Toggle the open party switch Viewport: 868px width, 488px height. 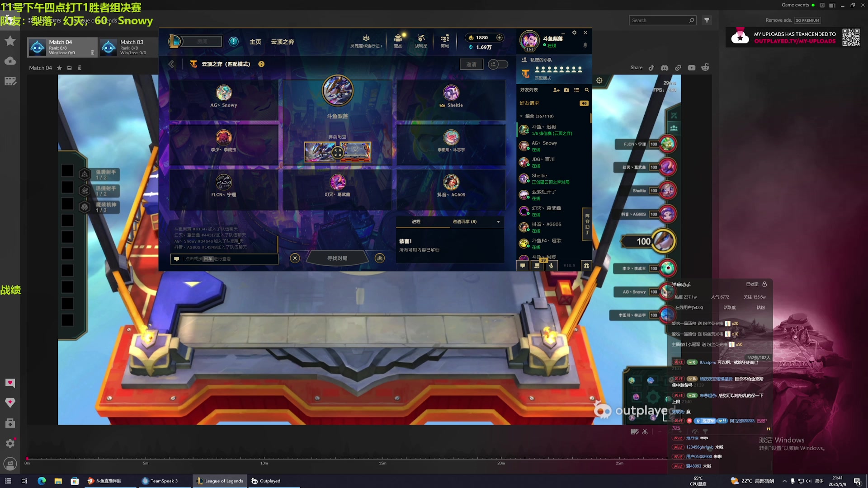click(498, 64)
